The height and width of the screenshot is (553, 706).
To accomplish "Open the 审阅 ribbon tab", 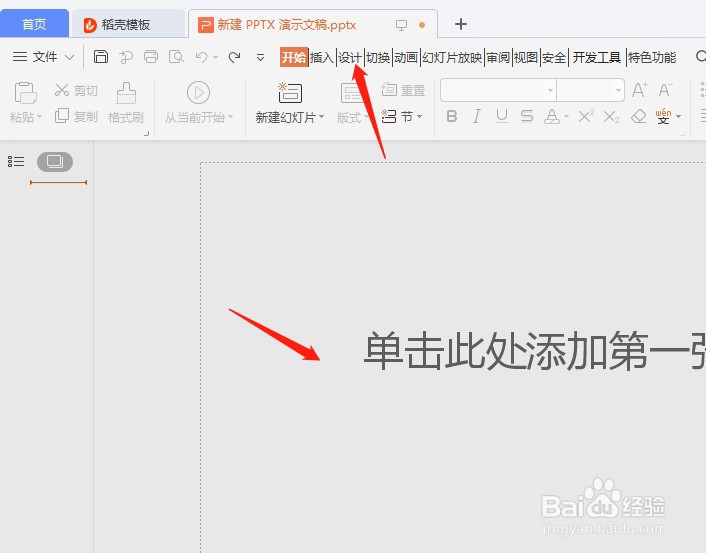I will (498, 57).
